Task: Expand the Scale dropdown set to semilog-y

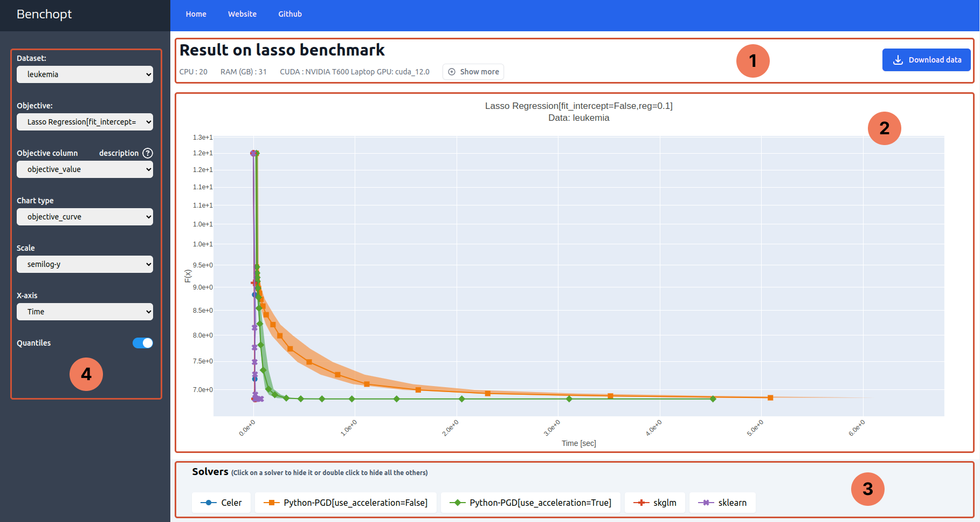Action: coord(85,264)
